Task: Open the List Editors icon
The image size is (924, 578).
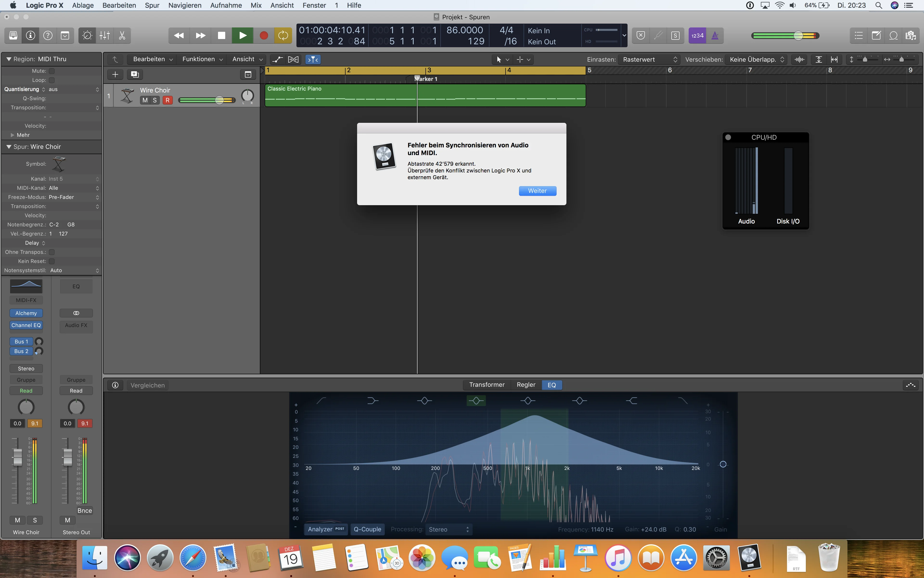Action: click(859, 36)
